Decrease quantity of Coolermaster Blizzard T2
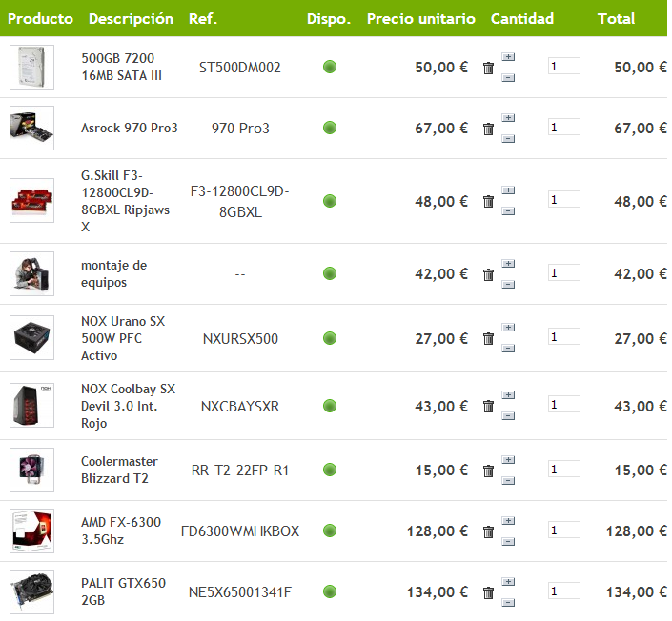 pyautogui.click(x=508, y=481)
